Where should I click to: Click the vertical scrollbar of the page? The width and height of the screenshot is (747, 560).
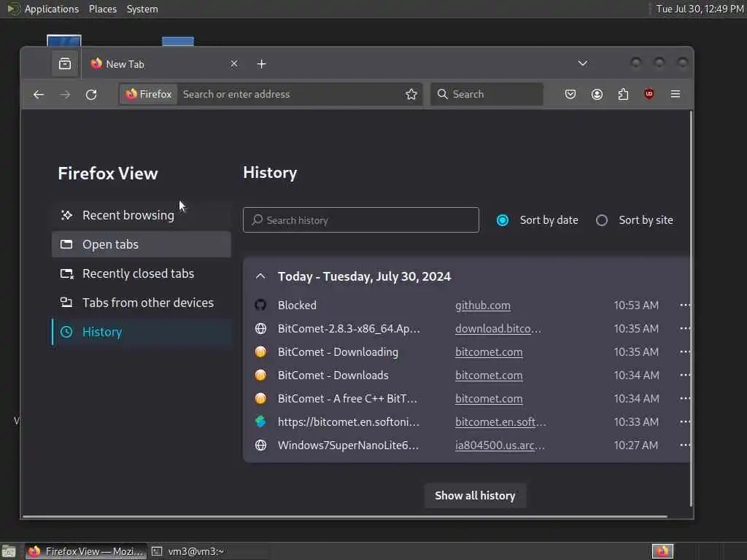tap(691, 308)
